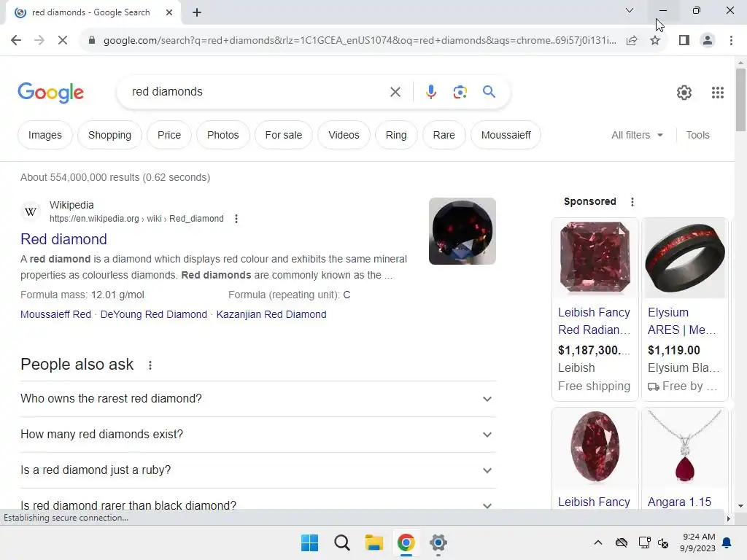Select the Price filter chip

coord(169,135)
